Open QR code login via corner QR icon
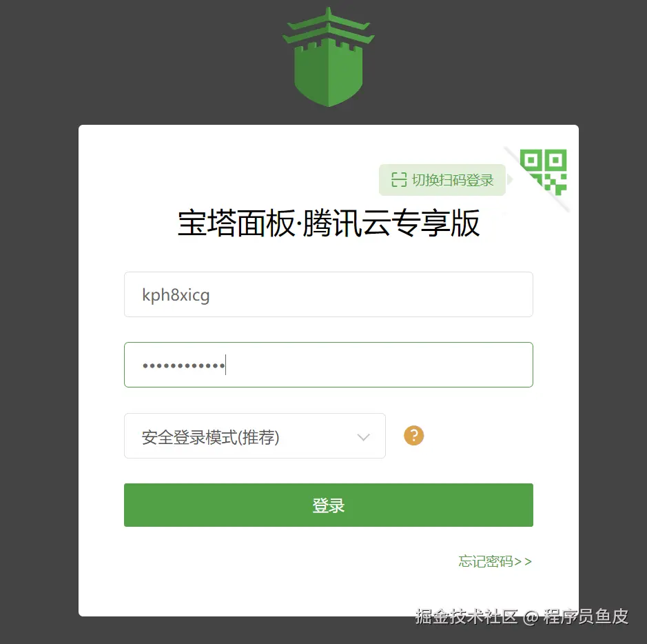Image resolution: width=647 pixels, height=644 pixels. coord(544,172)
